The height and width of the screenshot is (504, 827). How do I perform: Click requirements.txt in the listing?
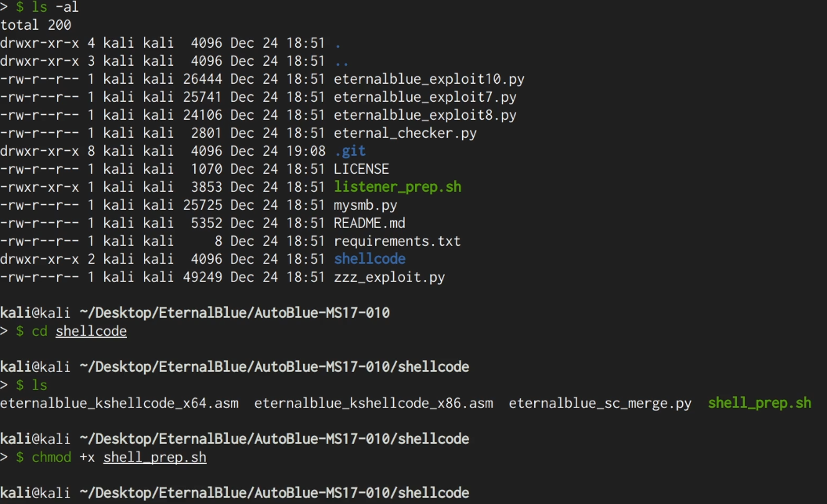pos(397,241)
